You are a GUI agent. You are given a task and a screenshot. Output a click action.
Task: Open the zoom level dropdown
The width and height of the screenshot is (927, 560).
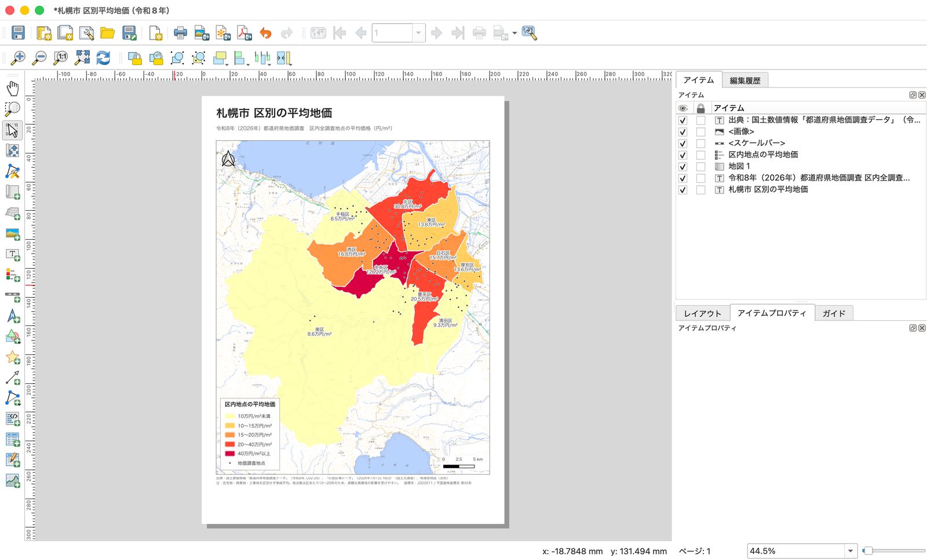pyautogui.click(x=851, y=551)
